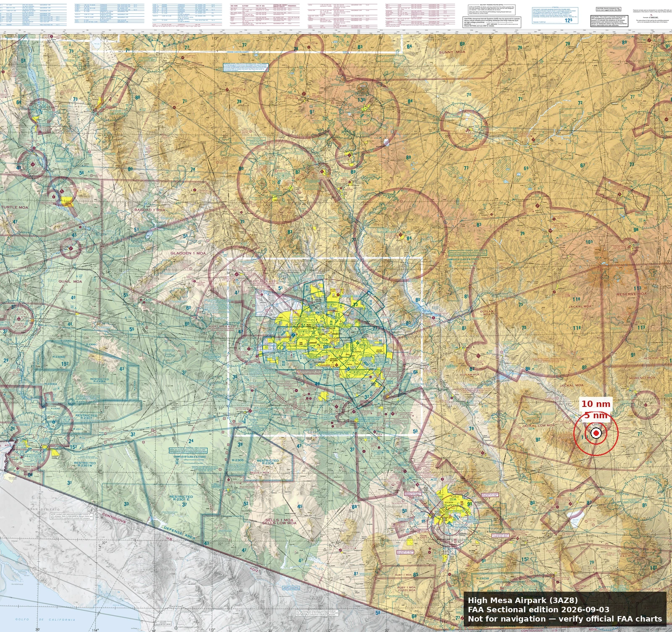Select the "High Mesa Airpark (3AZ8)" caption text
The height and width of the screenshot is (632, 672).
(522, 600)
